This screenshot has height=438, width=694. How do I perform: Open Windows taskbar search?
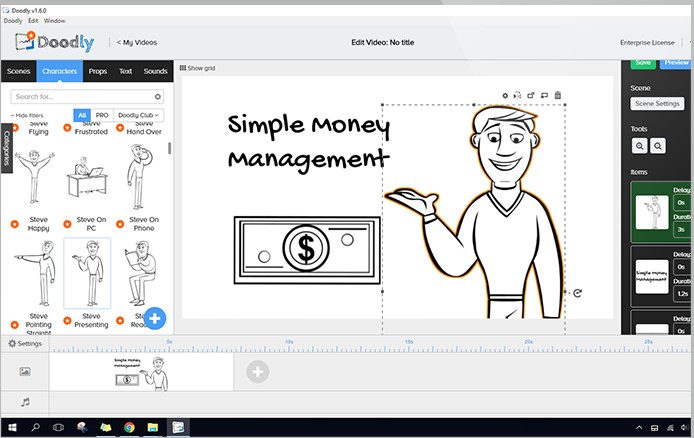(x=35, y=427)
